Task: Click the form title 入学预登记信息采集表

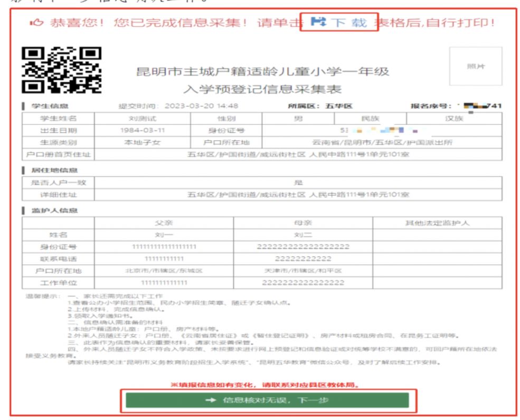Action: [262, 89]
